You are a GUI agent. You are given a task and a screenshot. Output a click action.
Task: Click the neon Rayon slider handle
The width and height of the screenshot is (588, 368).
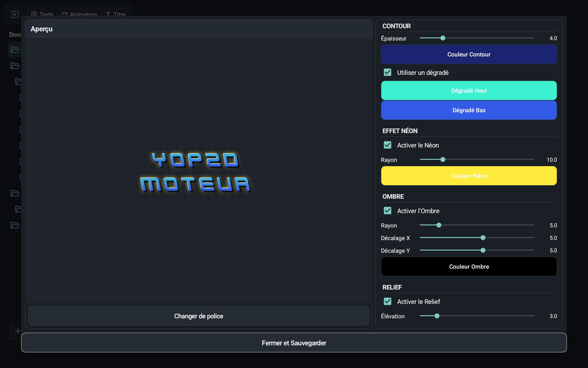443,159
